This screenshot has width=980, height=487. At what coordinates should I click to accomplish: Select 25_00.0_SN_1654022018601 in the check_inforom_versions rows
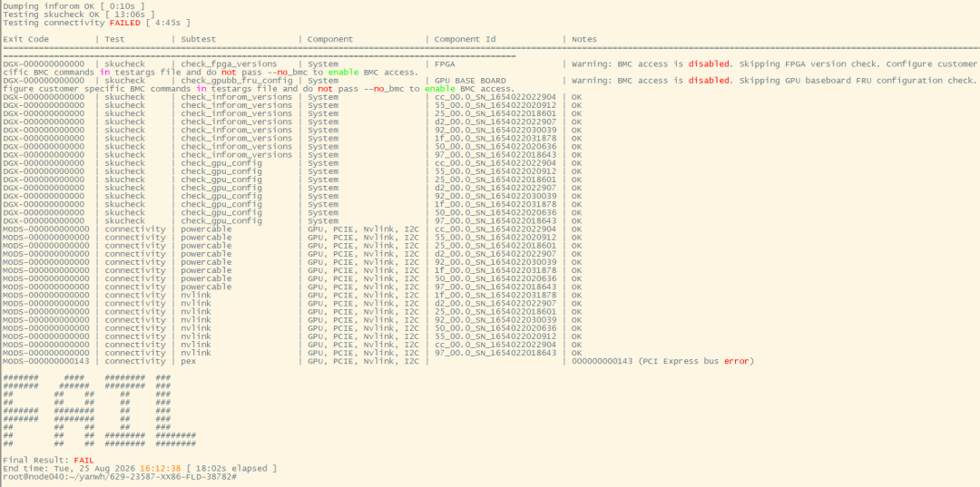click(495, 113)
